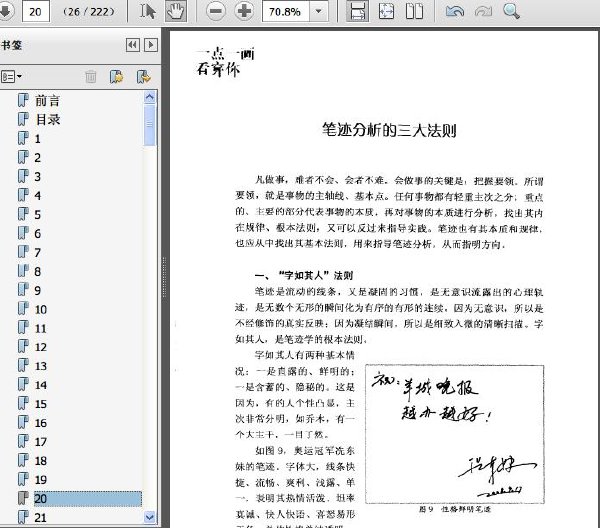The image size is (600, 528).
Task: Zoom in with the plus button
Action: click(x=244, y=11)
